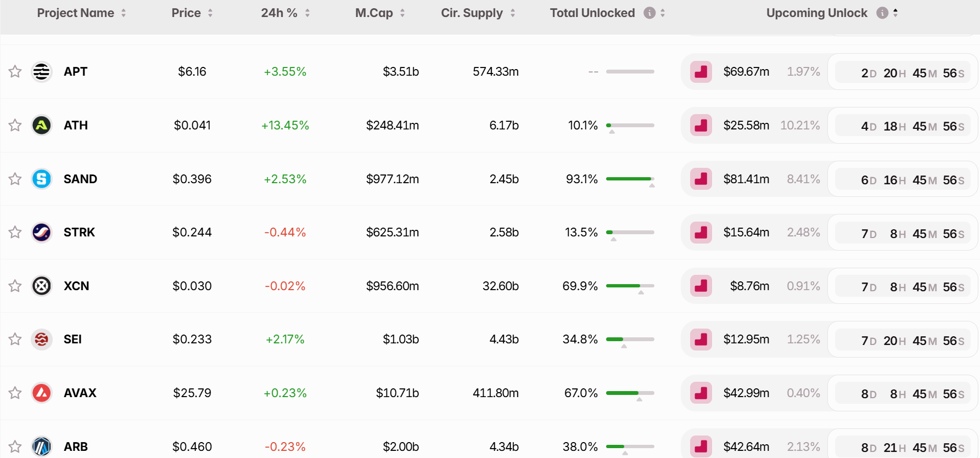Image resolution: width=980 pixels, height=458 pixels.
Task: Click ARB's pink unlock icon
Action: click(x=701, y=446)
